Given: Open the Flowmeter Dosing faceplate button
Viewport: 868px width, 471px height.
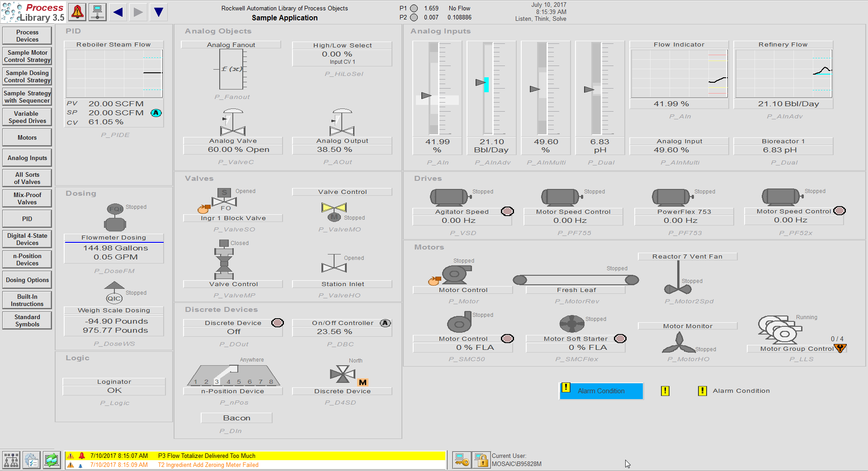Looking at the screenshot, I should 113,237.
